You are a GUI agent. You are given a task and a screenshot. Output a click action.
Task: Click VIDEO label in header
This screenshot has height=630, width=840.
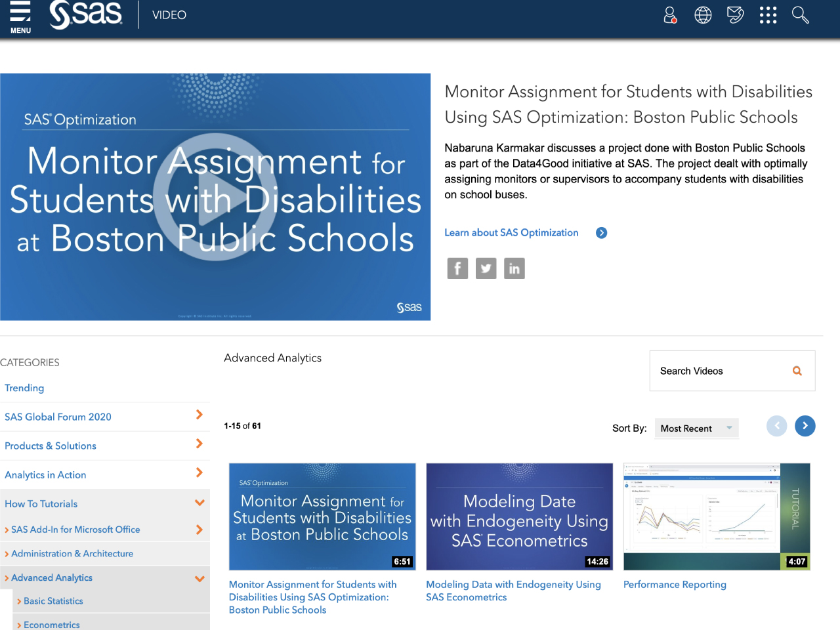169,15
